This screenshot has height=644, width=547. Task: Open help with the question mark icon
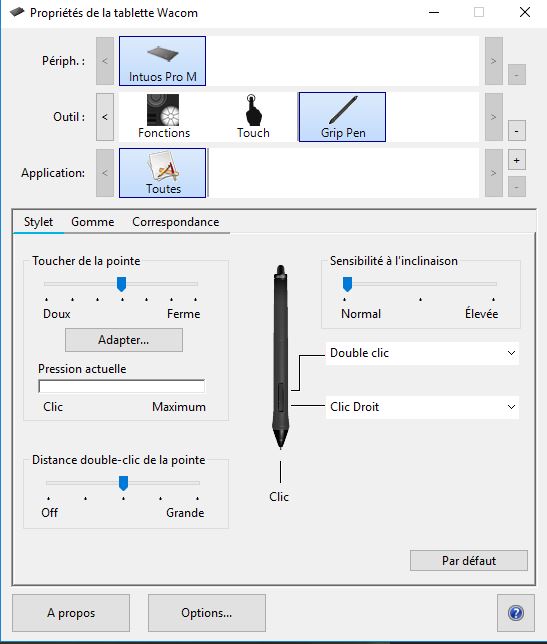(516, 613)
